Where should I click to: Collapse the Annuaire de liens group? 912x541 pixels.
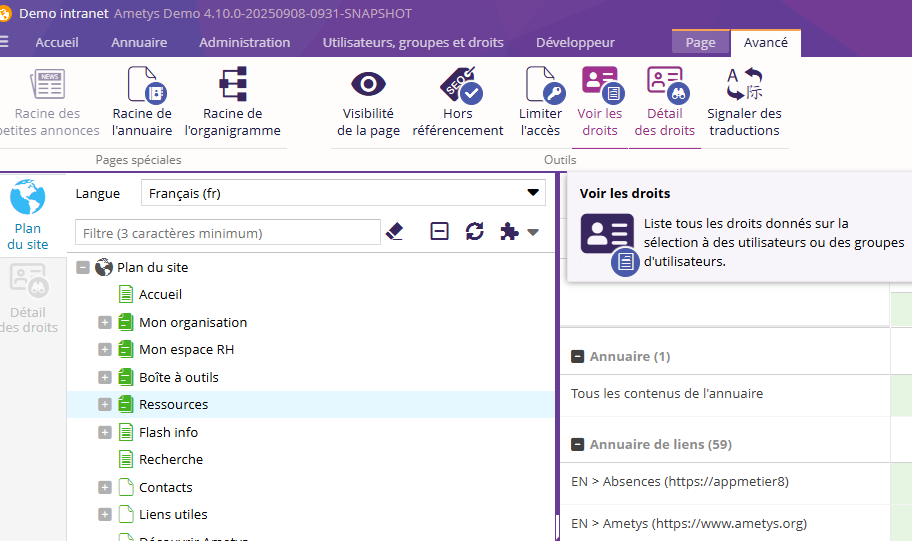(577, 444)
